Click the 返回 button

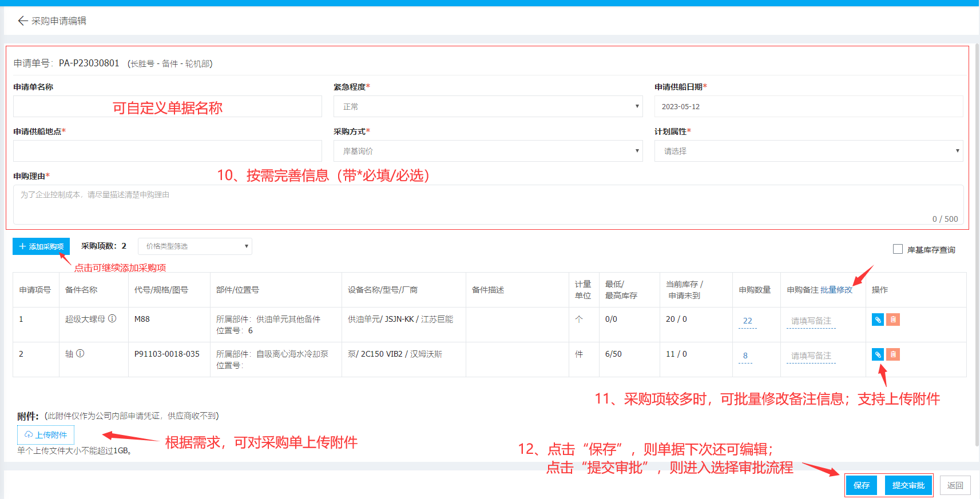(x=955, y=485)
